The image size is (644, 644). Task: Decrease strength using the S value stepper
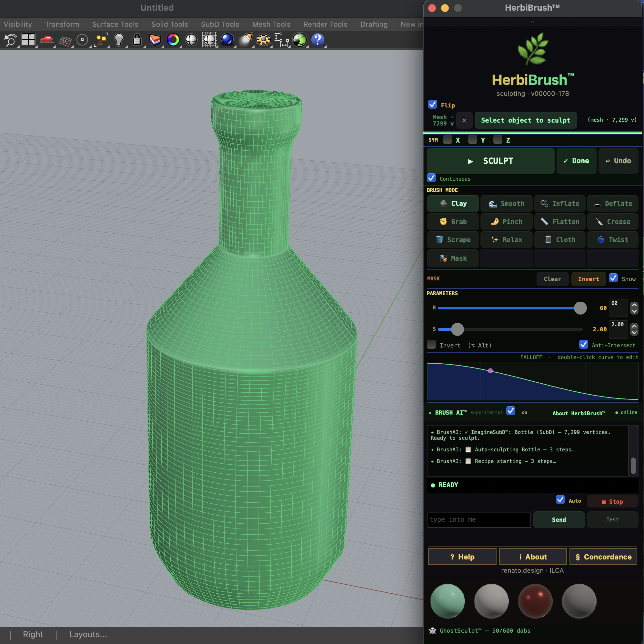634,333
